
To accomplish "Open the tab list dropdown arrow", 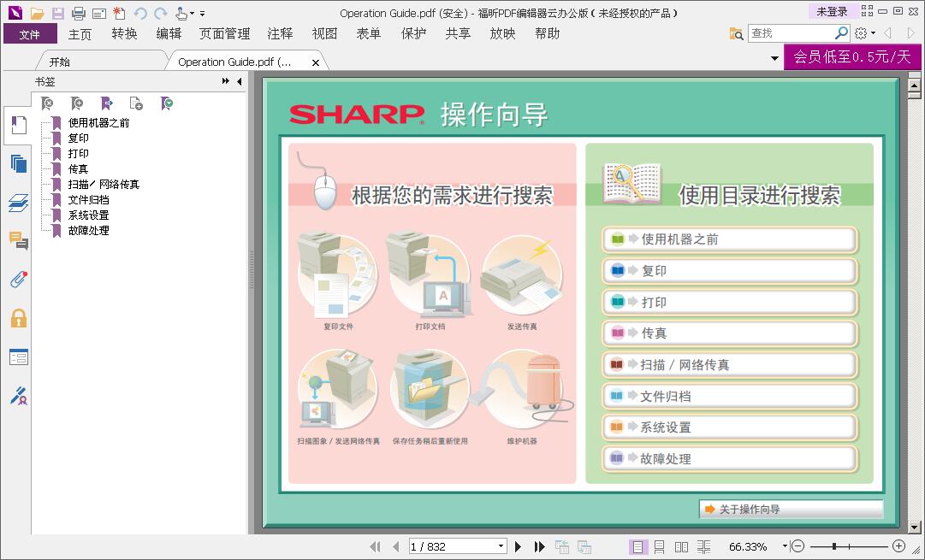I will click(774, 58).
